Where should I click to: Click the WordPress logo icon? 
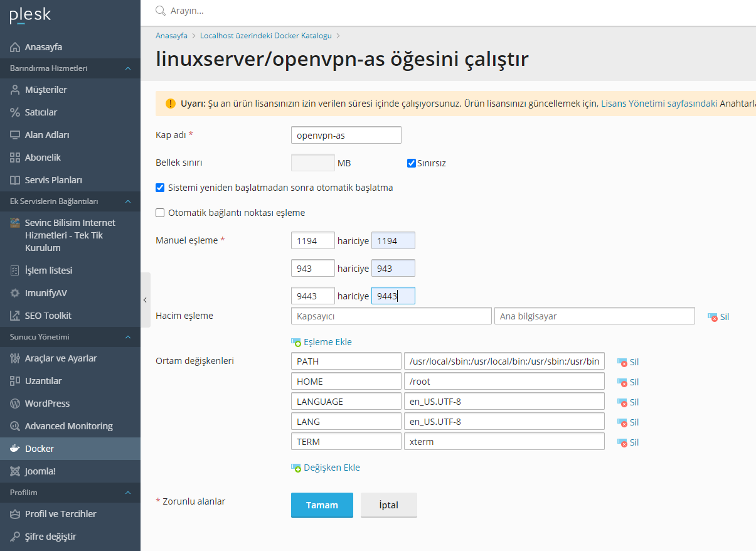pos(15,404)
